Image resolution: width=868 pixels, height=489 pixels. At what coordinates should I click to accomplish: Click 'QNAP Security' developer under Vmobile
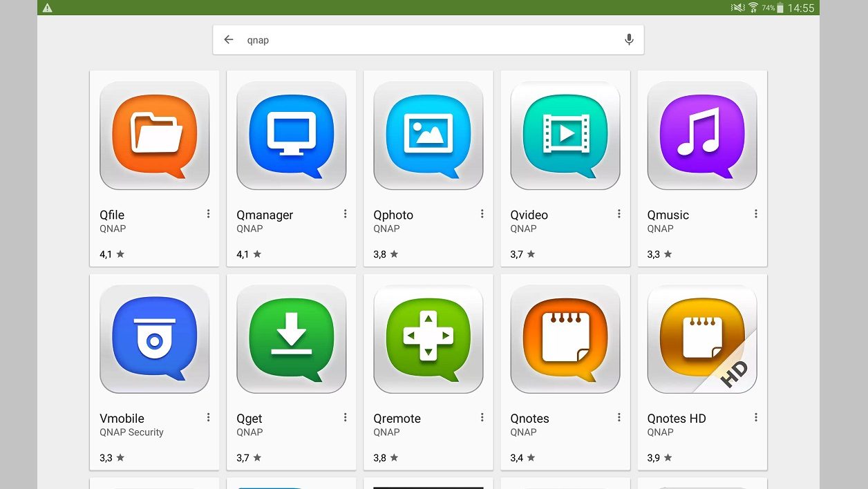(x=131, y=432)
